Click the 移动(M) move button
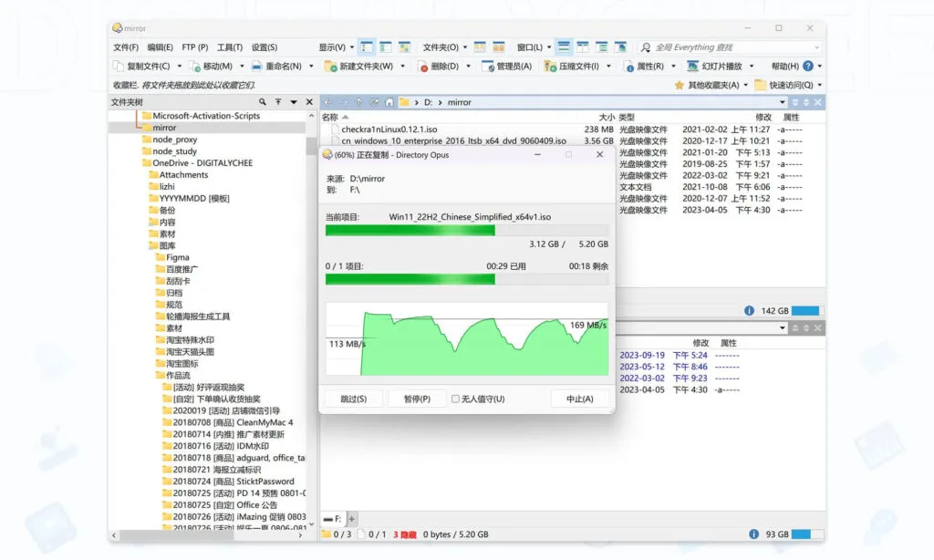The image size is (934, 560). 211,67
